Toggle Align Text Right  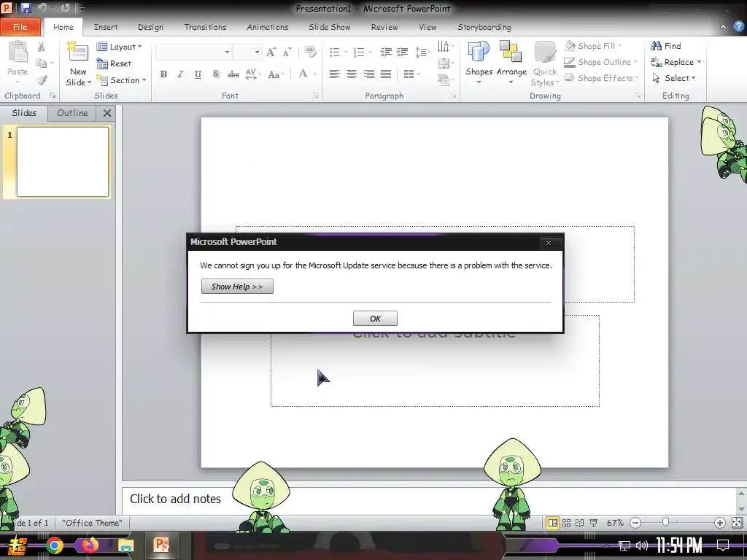click(368, 74)
